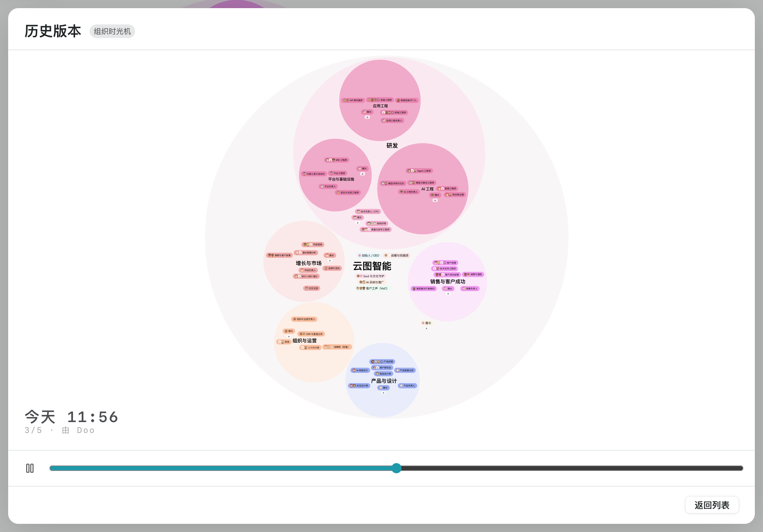Click the 内容营销 role chip
This screenshot has width=763, height=532.
click(x=313, y=245)
